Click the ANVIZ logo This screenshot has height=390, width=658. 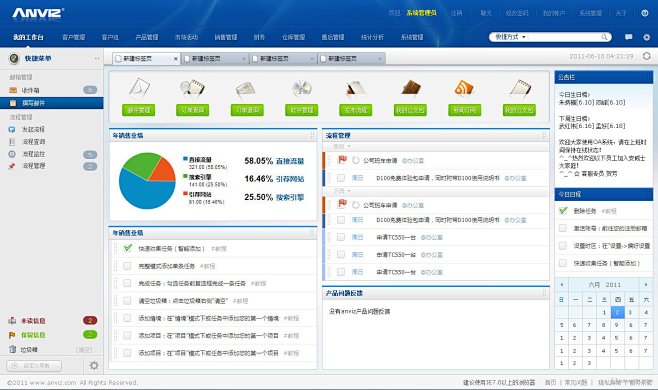[38, 13]
